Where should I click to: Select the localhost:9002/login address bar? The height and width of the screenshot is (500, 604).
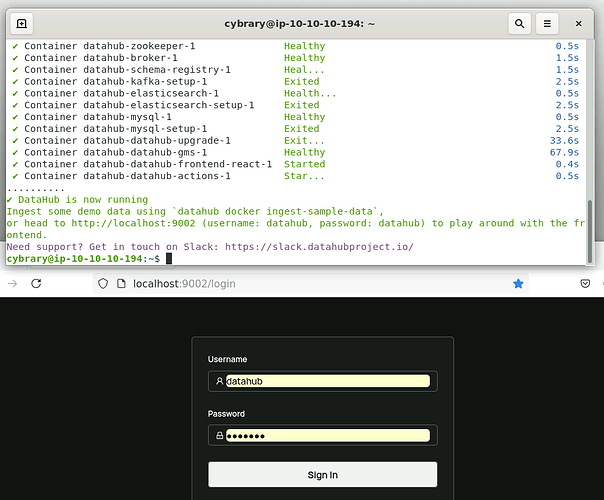[x=300, y=284]
